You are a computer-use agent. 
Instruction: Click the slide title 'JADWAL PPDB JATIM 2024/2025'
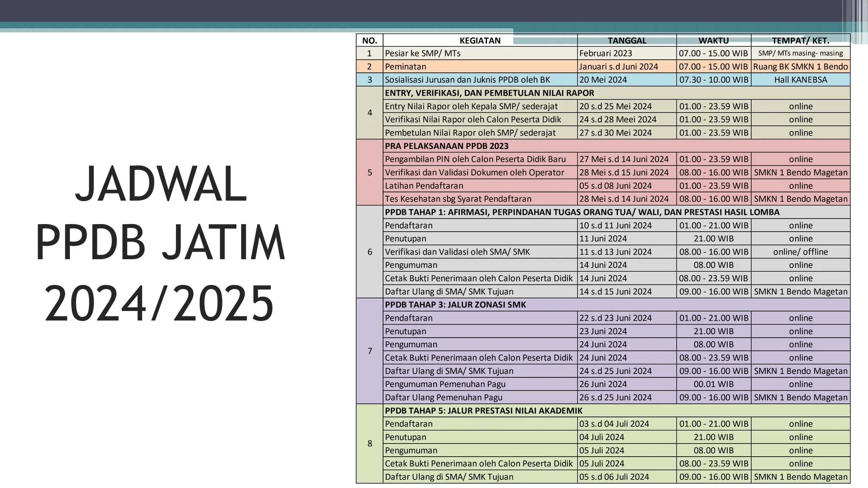coord(160,244)
